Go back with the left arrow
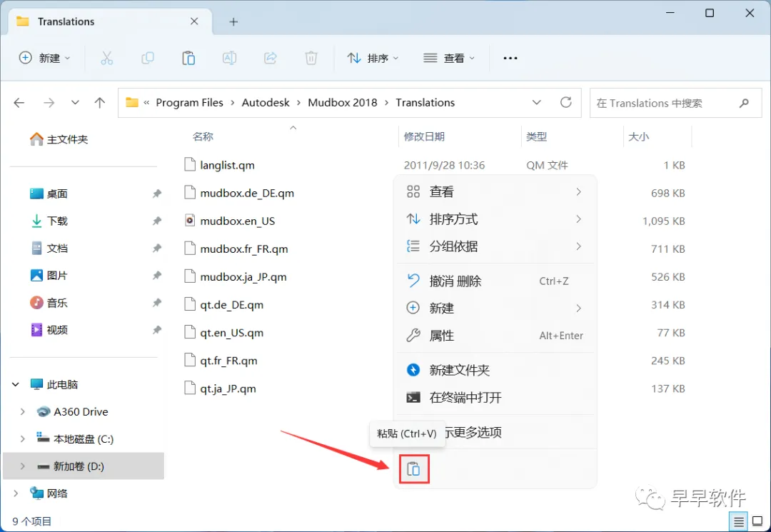The image size is (771, 532). tap(19, 103)
